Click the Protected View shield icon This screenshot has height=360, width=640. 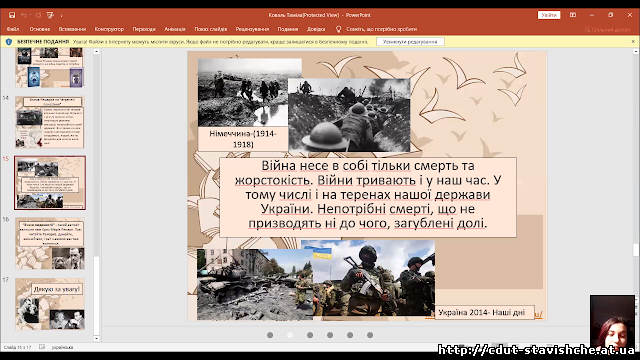pos(9,42)
